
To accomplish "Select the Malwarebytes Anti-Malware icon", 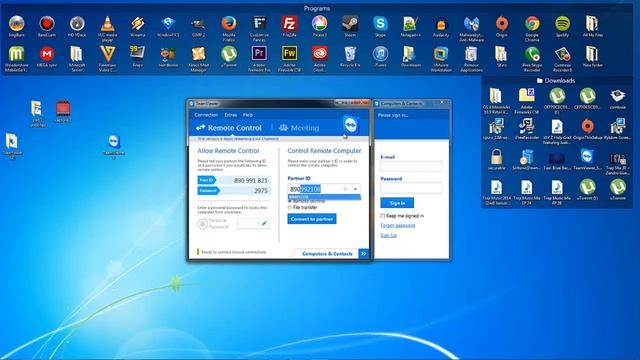I will click(x=471, y=29).
